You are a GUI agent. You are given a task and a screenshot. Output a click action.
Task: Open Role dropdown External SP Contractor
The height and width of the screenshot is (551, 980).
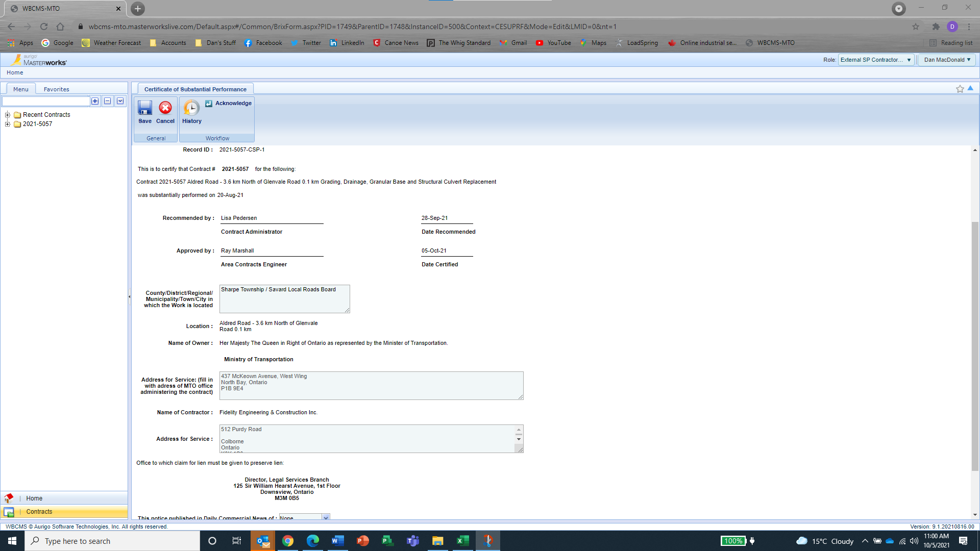[x=876, y=60]
